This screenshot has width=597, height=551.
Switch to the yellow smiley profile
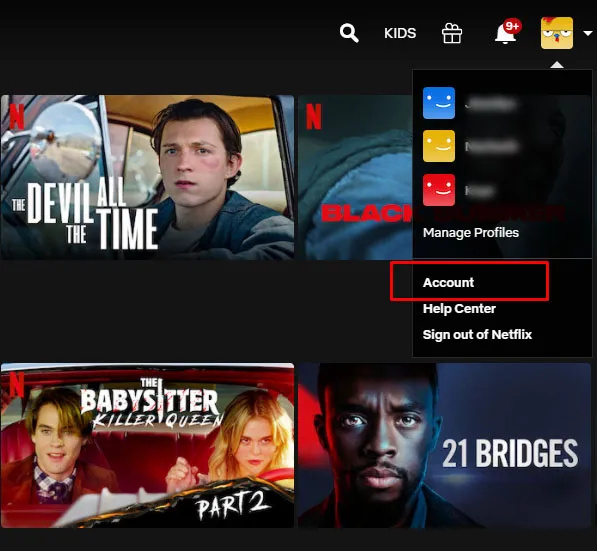pyautogui.click(x=439, y=146)
